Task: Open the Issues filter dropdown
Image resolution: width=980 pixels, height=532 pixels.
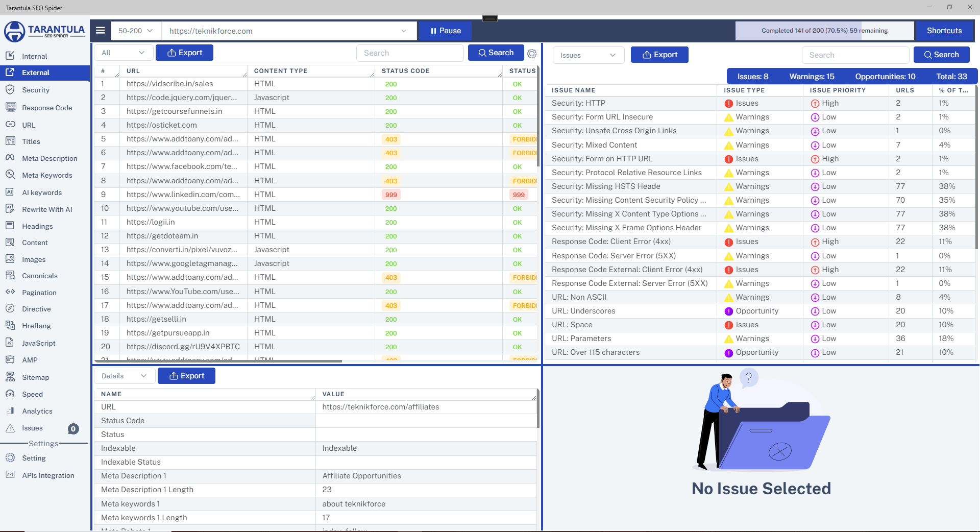Action: tap(588, 55)
